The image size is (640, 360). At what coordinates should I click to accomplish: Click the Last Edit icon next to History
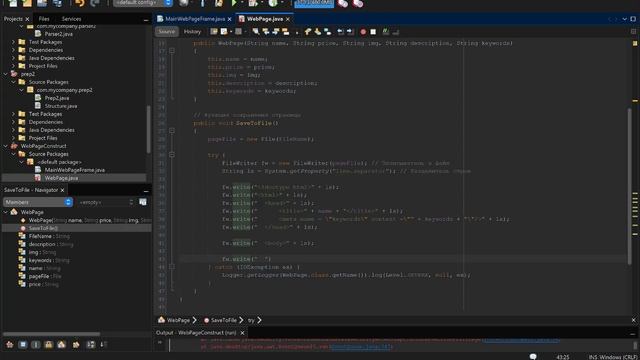[x=213, y=31]
